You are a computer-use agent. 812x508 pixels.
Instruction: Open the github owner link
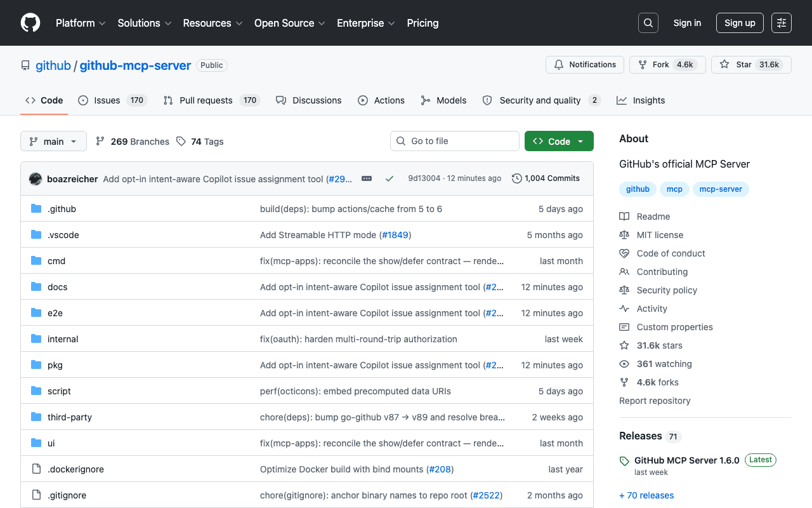click(x=53, y=65)
